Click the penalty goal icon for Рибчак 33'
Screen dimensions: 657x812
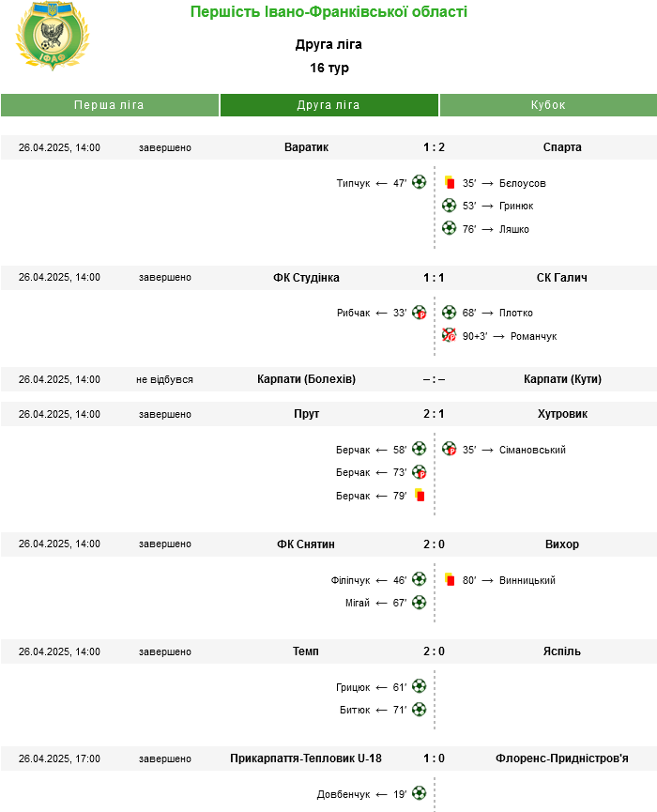tap(419, 313)
